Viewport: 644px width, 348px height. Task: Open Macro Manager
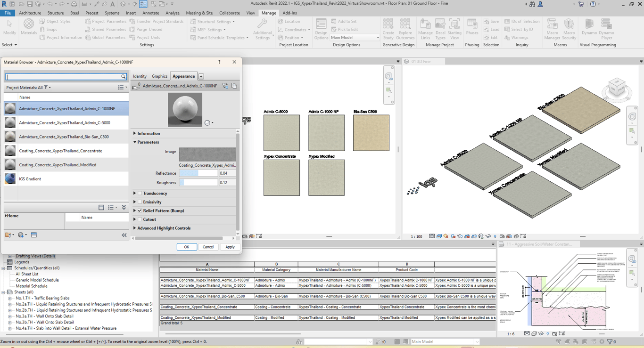click(x=552, y=29)
